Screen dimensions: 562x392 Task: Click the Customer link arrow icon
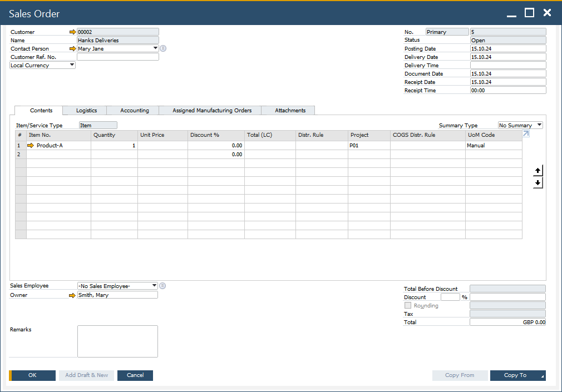(x=72, y=32)
